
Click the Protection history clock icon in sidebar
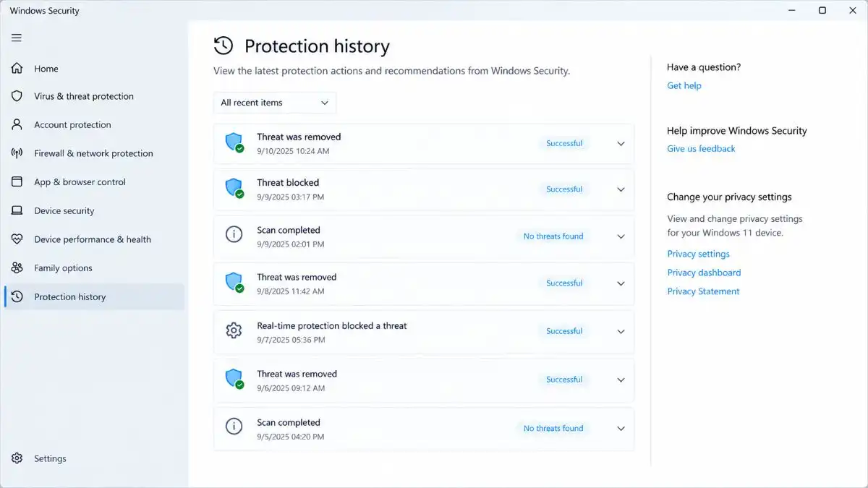(17, 297)
